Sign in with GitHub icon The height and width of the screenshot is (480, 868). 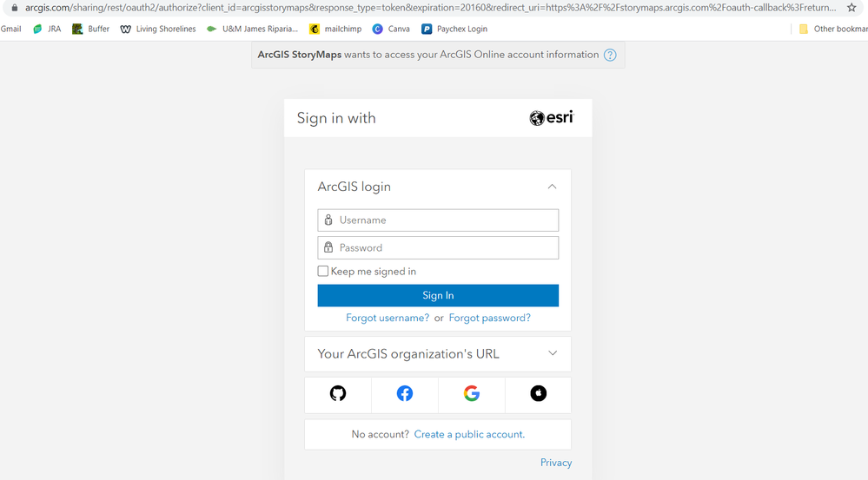(338, 394)
